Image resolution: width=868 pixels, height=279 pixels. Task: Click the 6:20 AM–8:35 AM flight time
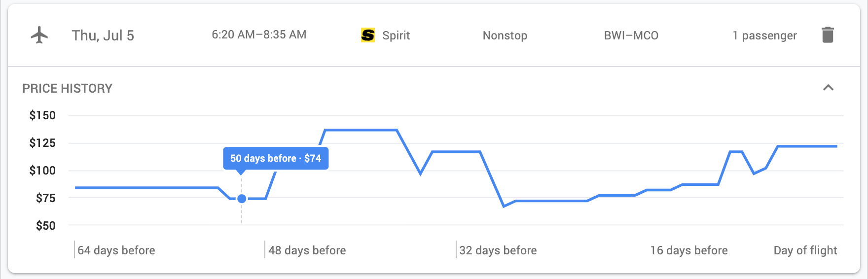coord(259,35)
